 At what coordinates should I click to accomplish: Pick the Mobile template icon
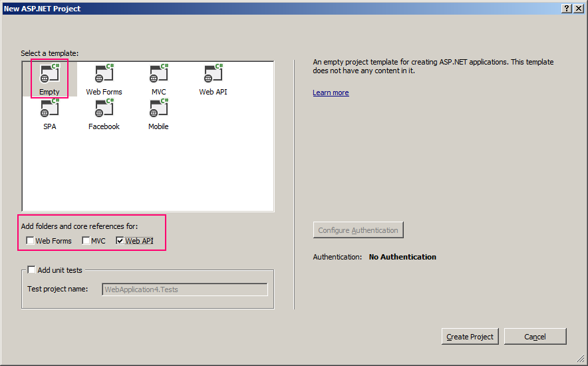click(158, 109)
